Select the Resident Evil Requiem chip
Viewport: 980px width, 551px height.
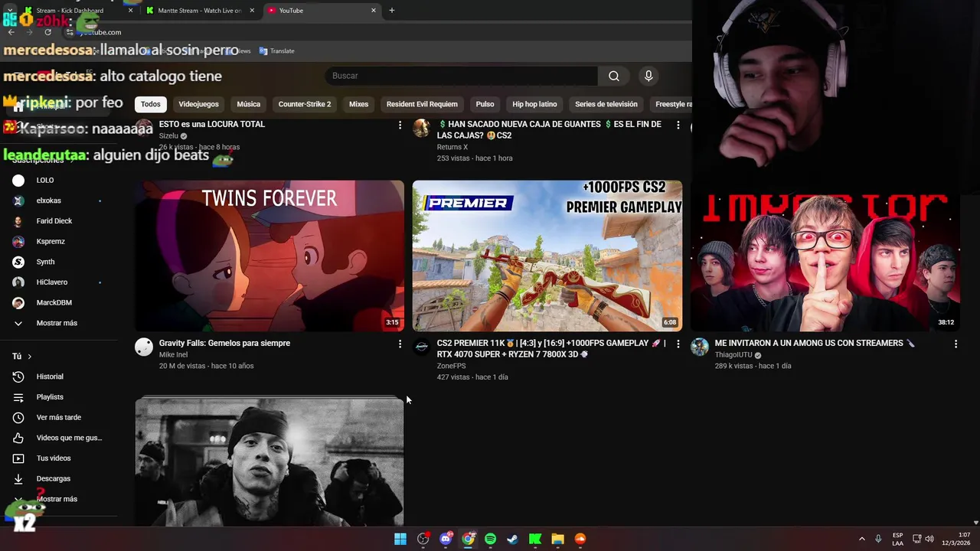tap(422, 104)
